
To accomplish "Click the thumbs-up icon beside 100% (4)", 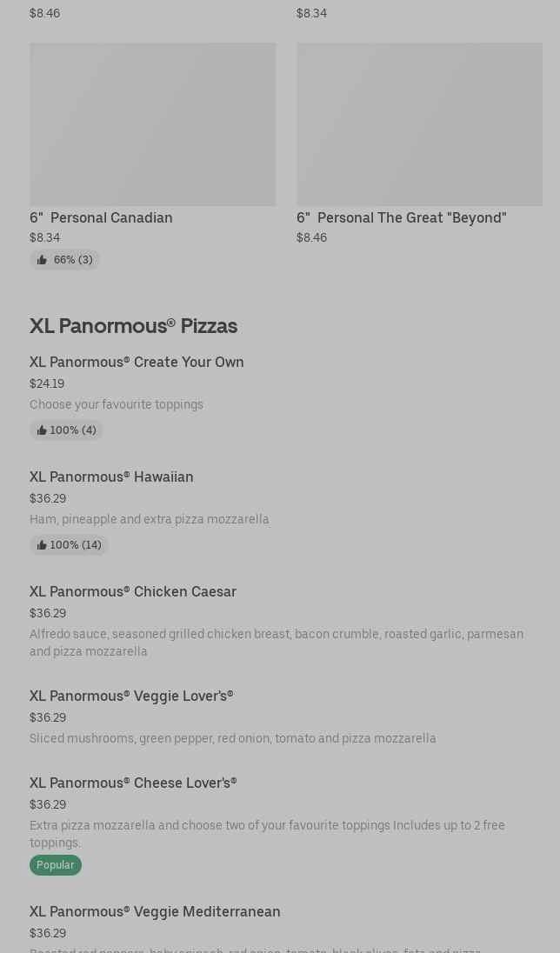I will click(x=42, y=430).
